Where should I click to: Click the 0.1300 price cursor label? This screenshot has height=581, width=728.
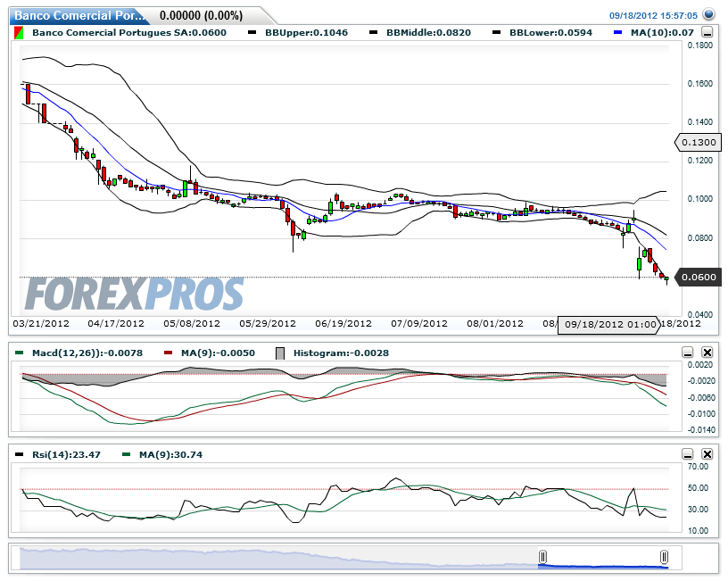(x=698, y=142)
